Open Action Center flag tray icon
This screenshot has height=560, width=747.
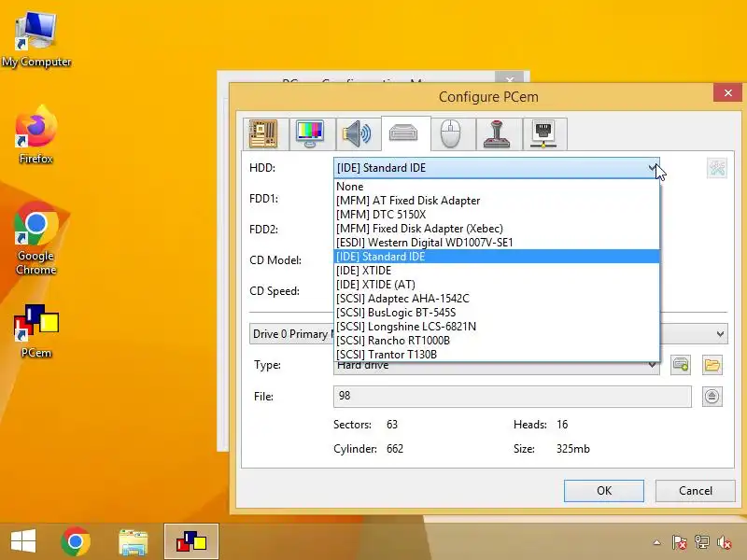[680, 542]
